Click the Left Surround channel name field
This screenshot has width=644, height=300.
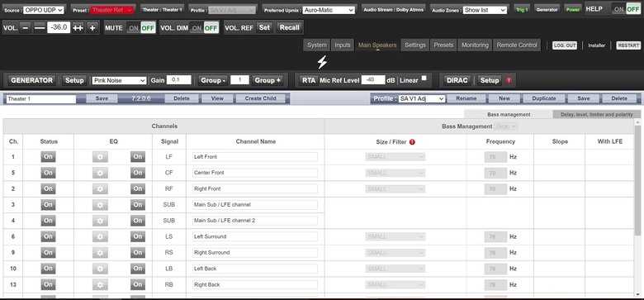(255, 236)
